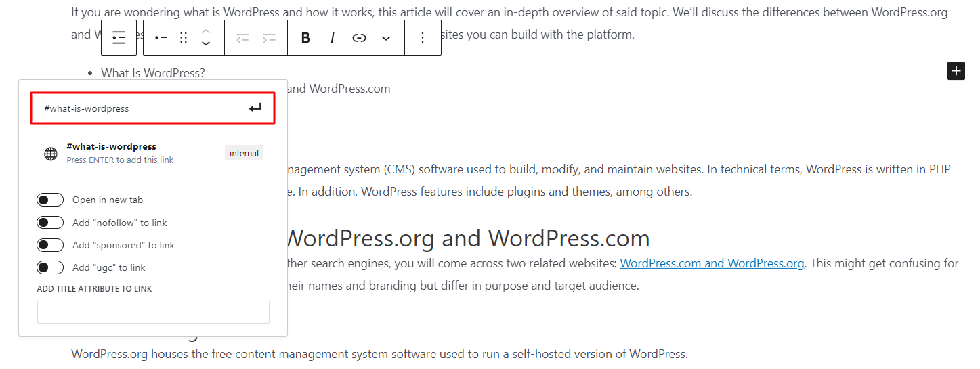The height and width of the screenshot is (369, 980).
Task: Open the three-dot block options menu
Action: tap(423, 38)
